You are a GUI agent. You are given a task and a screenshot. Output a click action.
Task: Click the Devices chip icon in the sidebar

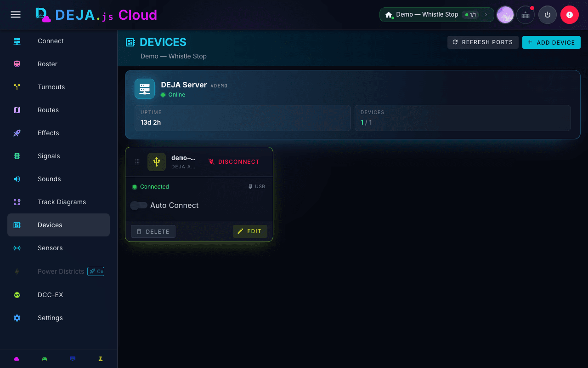(x=17, y=225)
